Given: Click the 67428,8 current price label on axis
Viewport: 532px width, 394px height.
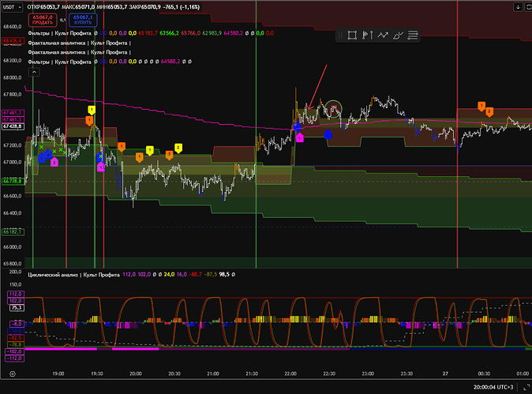Looking at the screenshot, I should pyautogui.click(x=12, y=126).
